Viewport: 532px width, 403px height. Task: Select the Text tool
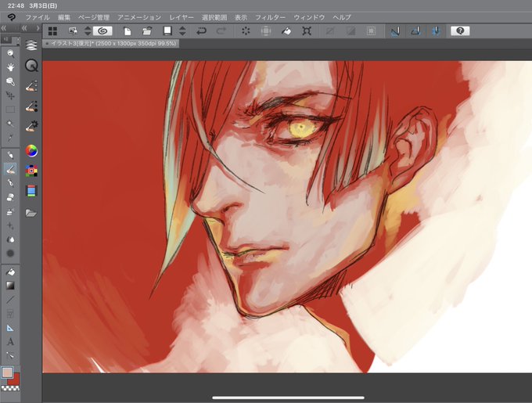[x=10, y=342]
